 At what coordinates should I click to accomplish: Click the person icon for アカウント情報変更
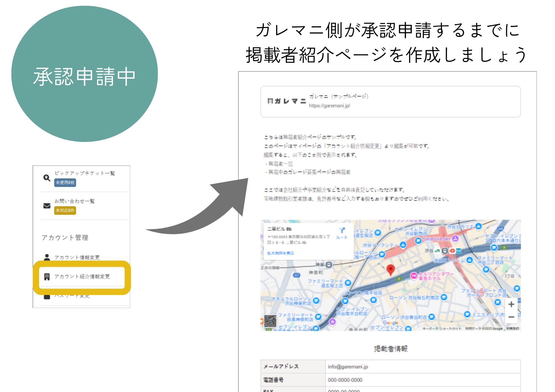tap(47, 257)
